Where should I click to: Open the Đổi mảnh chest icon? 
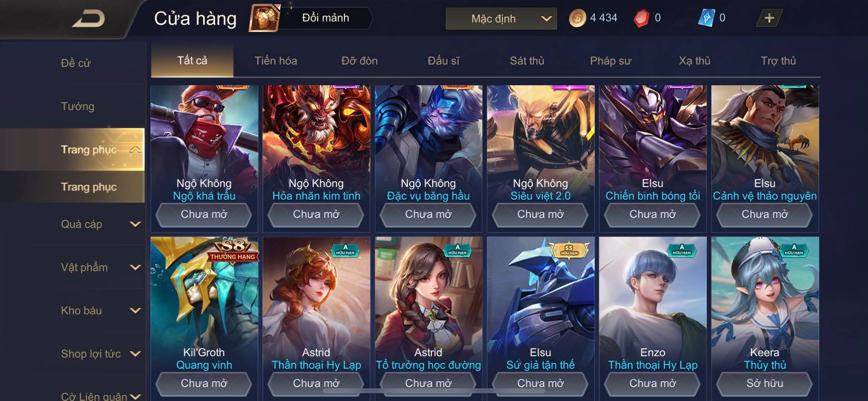pyautogui.click(x=265, y=18)
